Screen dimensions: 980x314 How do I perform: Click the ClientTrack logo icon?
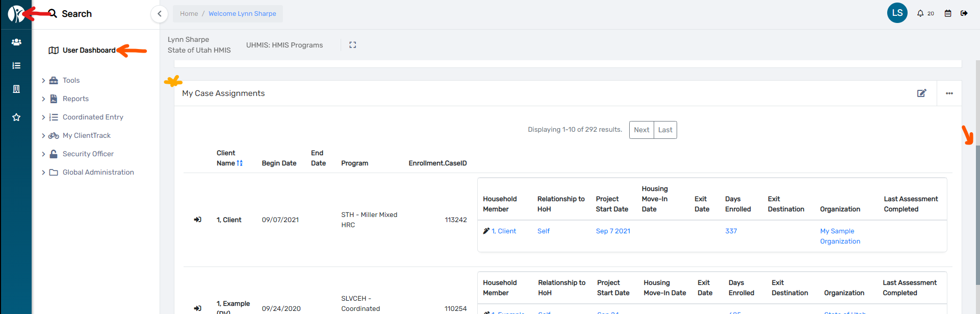[x=16, y=14]
